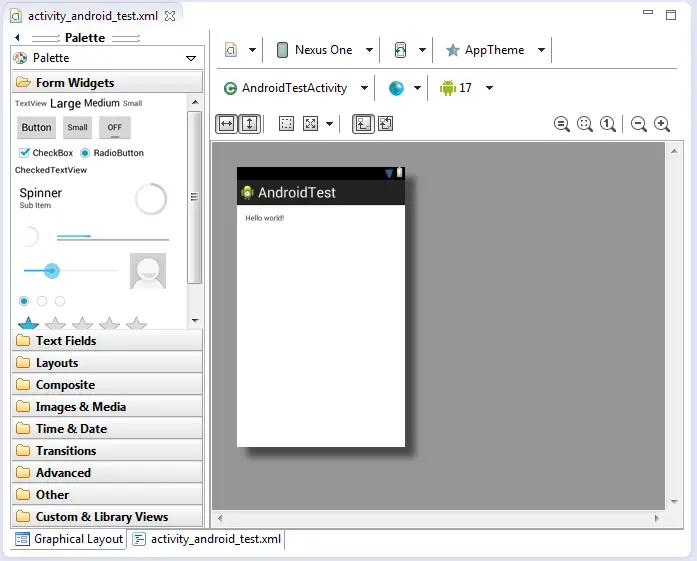Image resolution: width=697 pixels, height=561 pixels.
Task: Toggle fill width layout button
Action: 226,124
